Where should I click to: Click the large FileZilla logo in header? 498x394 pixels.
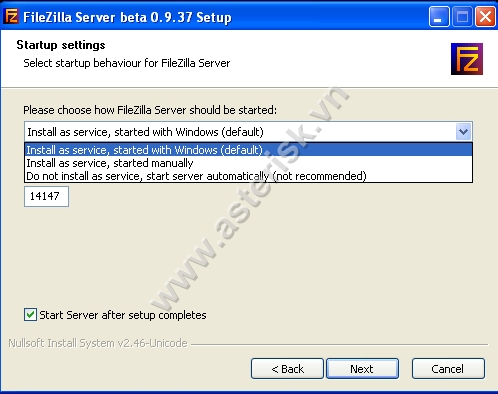467,59
